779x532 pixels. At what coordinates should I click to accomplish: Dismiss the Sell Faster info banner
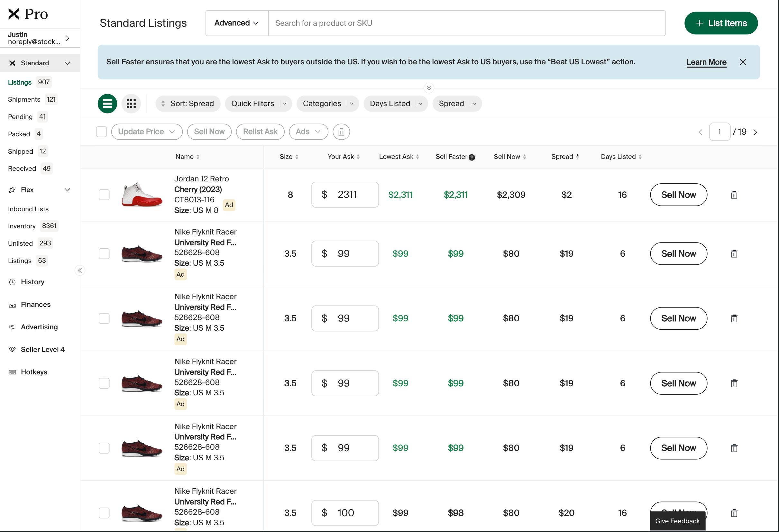(742, 62)
